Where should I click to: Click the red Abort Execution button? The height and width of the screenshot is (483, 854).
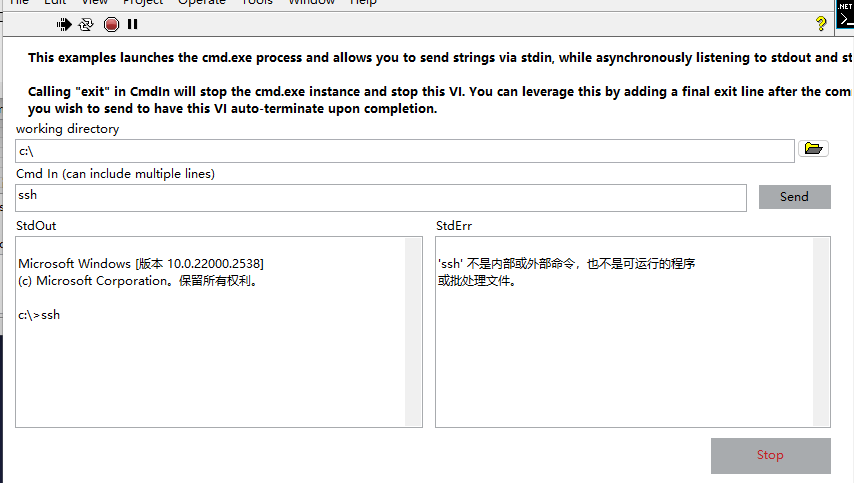[x=111, y=25]
